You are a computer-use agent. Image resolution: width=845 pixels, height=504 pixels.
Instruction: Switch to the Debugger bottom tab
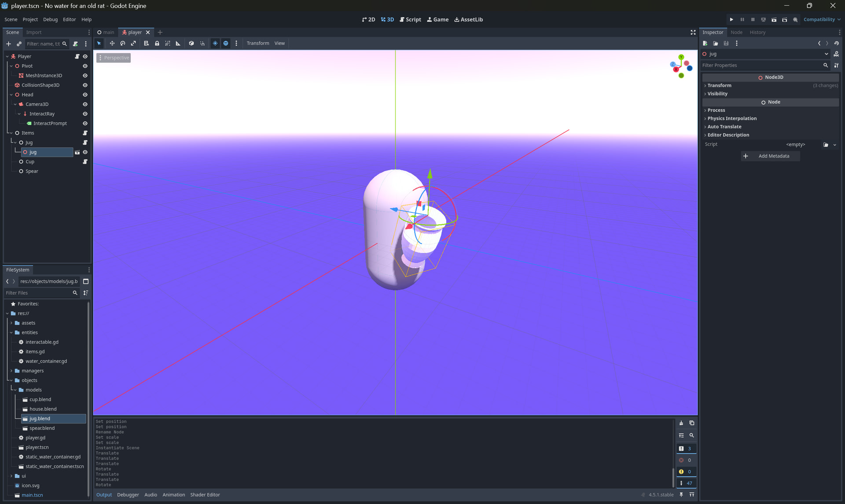(128, 495)
